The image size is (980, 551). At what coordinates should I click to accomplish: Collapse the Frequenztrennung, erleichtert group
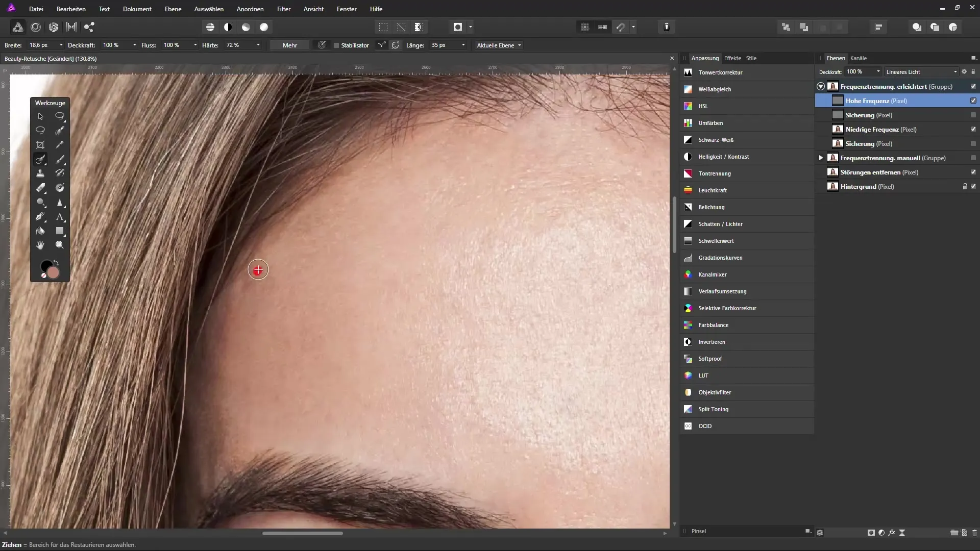click(x=821, y=87)
